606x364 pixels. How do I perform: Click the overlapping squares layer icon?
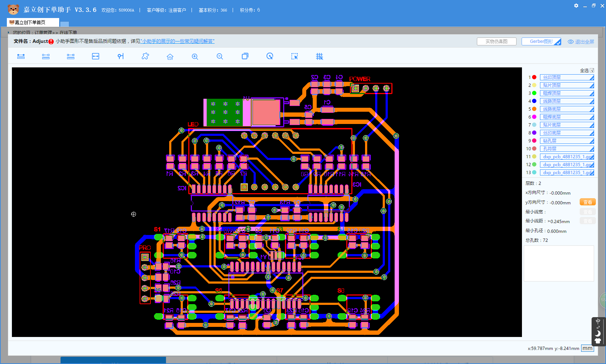[x=245, y=56]
